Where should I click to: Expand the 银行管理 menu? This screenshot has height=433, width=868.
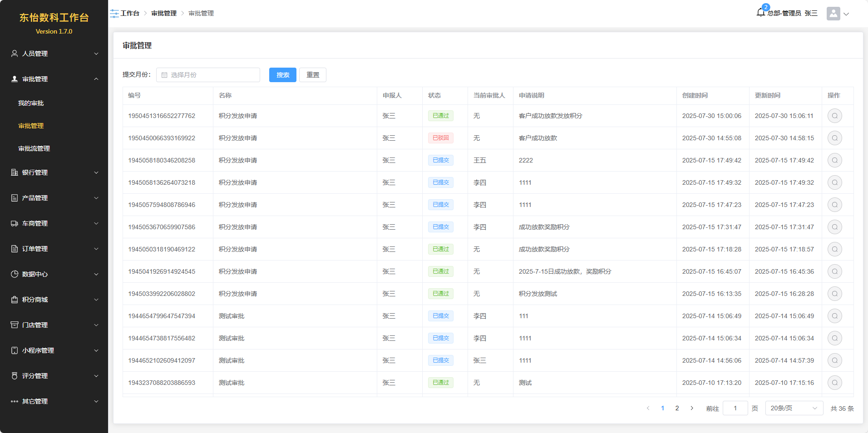(x=54, y=172)
